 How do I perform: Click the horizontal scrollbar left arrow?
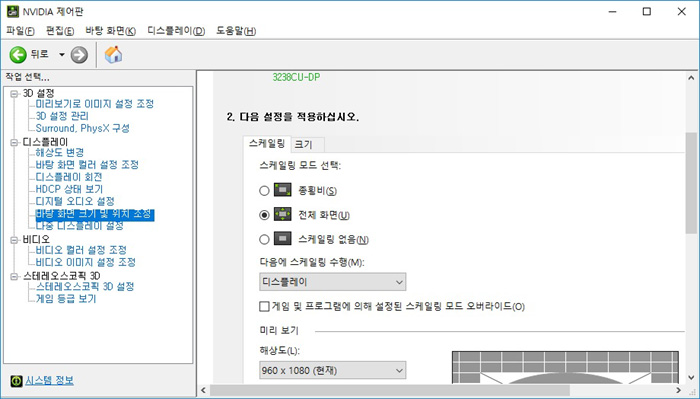click(204, 390)
